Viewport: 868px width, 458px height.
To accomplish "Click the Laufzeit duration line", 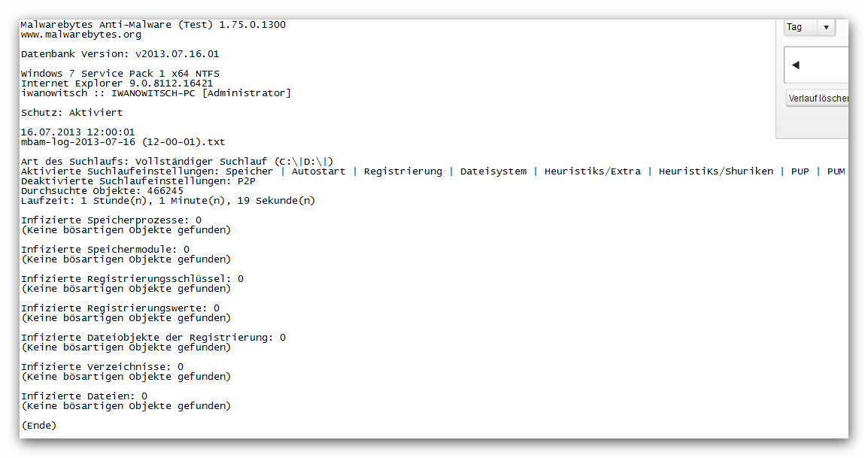I will [x=168, y=201].
